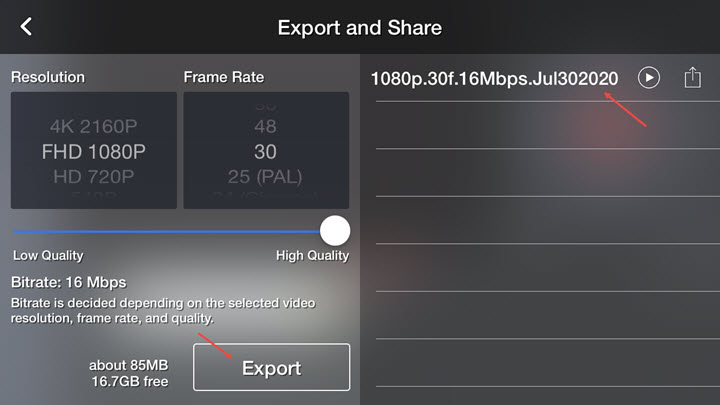Click the Bitrate: 16 Mbps text
Screen dimensions: 720x405
tap(68, 283)
